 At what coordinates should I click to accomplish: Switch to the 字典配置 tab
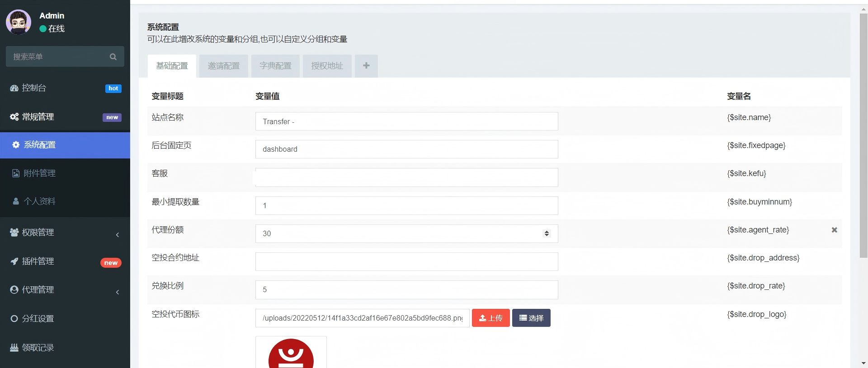[x=275, y=66]
